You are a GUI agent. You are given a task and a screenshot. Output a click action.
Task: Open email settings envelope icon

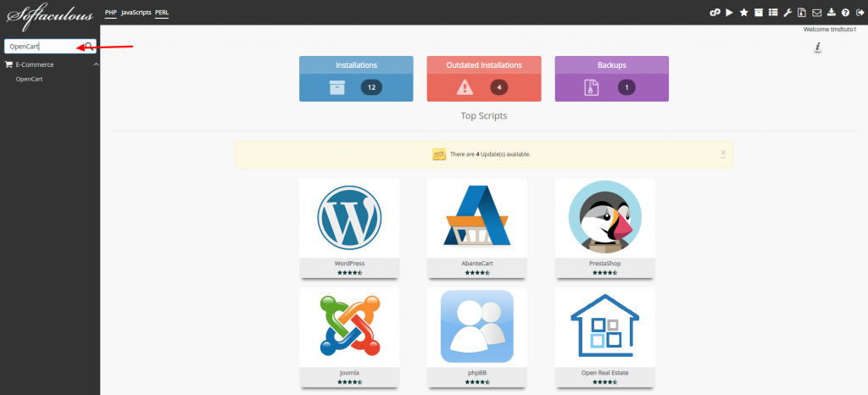(816, 13)
